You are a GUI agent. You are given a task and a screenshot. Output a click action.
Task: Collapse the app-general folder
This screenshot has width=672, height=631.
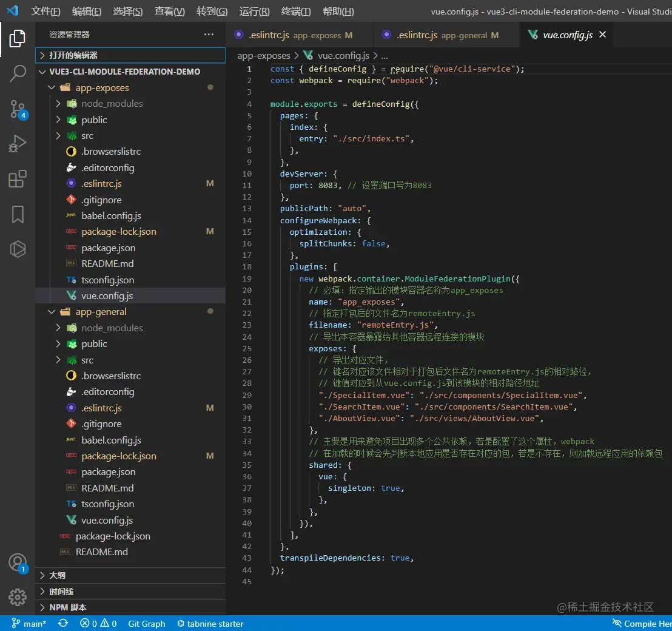[x=130, y=312]
